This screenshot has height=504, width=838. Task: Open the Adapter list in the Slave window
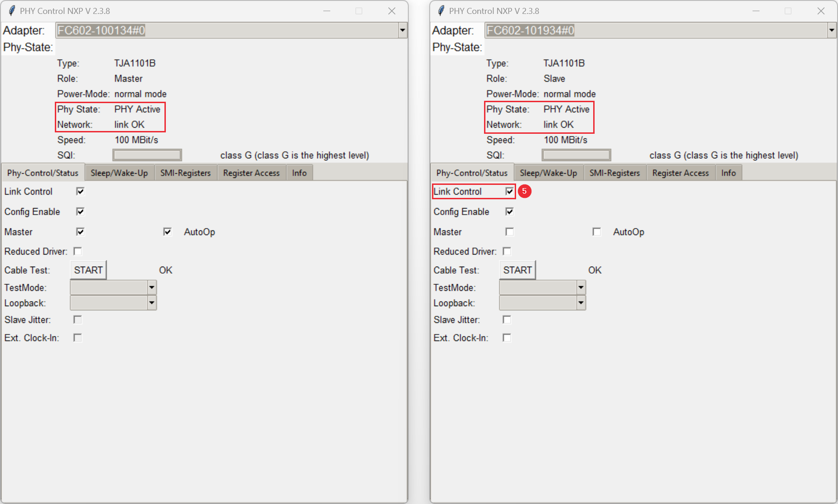831,30
